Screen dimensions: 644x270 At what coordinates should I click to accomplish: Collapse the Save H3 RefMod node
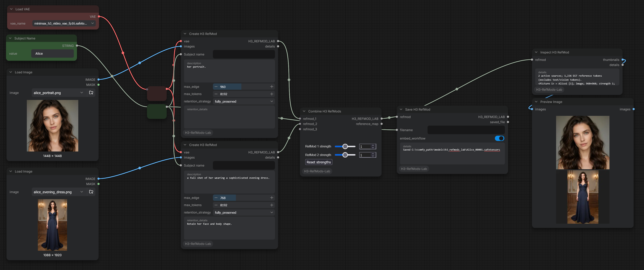coord(401,109)
